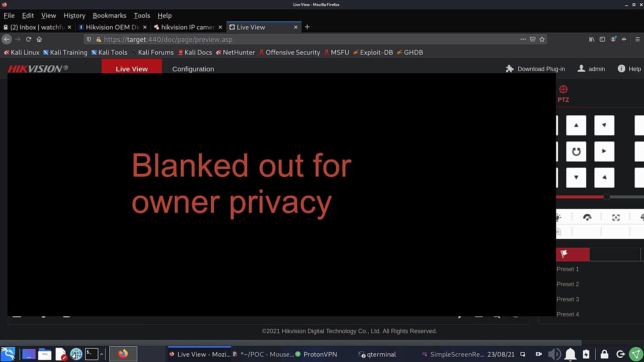This screenshot has height=362, width=644.
Task: Select Preset 1 camera position
Action: point(568,269)
